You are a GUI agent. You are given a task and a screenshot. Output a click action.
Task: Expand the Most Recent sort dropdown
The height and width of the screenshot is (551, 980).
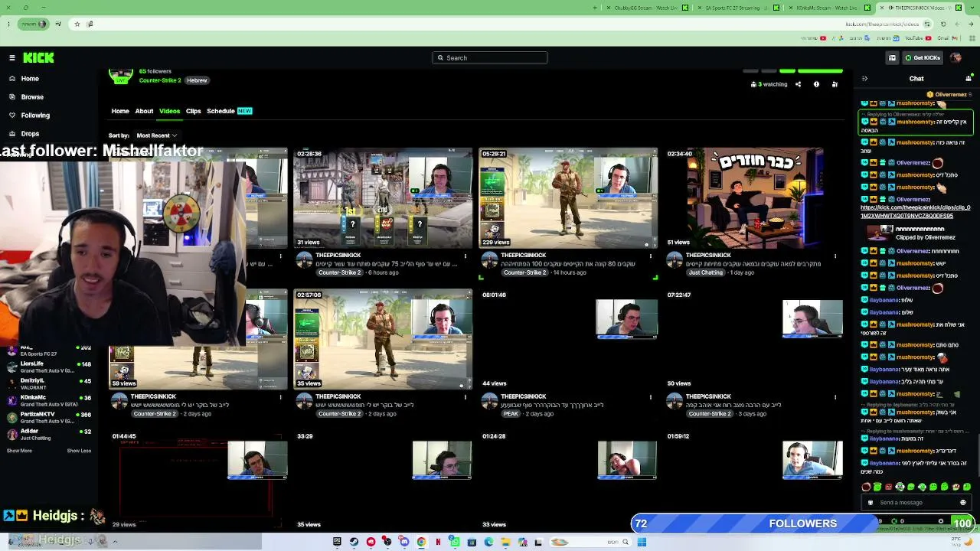click(156, 135)
